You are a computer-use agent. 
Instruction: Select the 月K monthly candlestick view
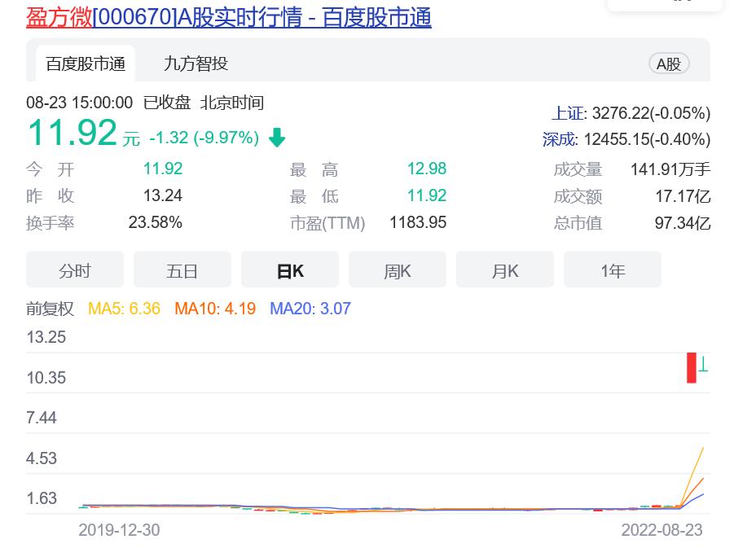[504, 270]
